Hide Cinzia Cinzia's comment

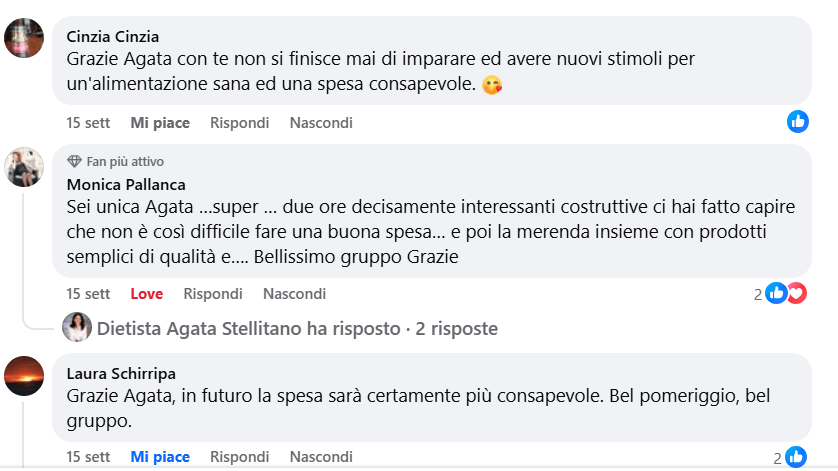[321, 123]
